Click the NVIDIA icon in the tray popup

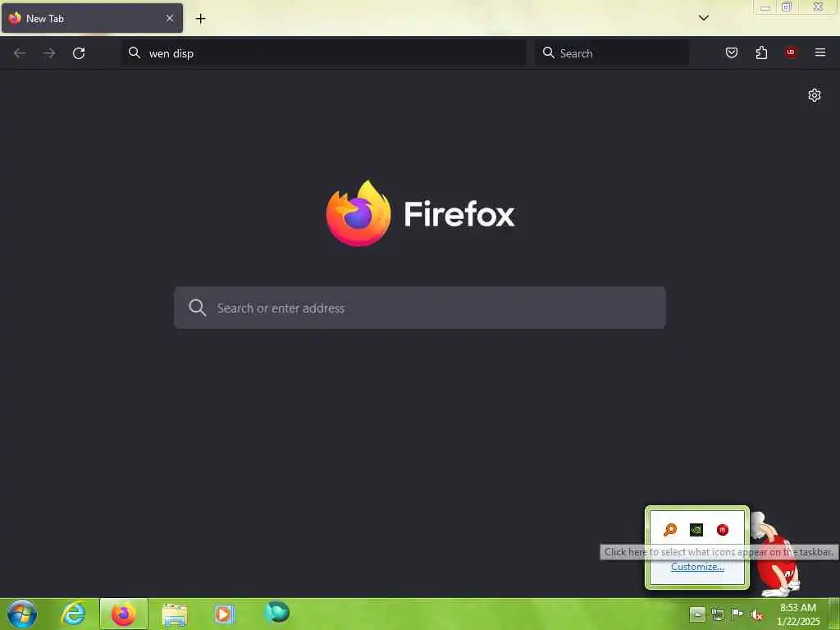(x=696, y=530)
